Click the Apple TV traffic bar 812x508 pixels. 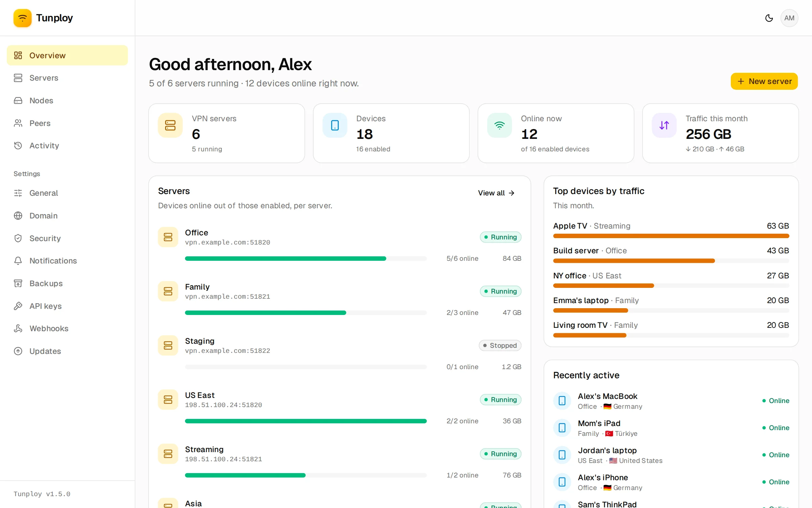671,236
